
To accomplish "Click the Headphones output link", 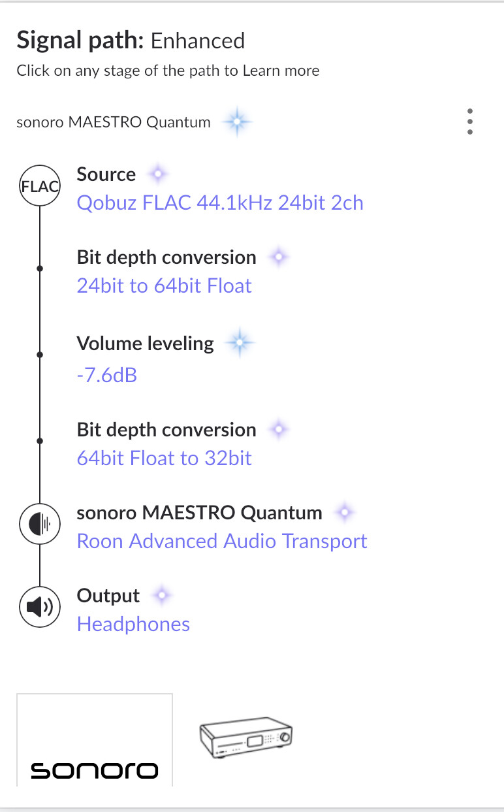I will pos(133,625).
